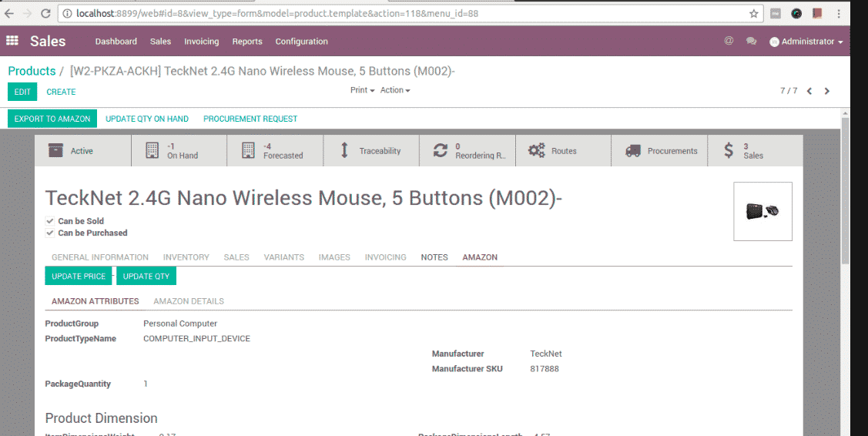The height and width of the screenshot is (436, 868).
Task: Click the Export to Amazon button
Action: 52,119
